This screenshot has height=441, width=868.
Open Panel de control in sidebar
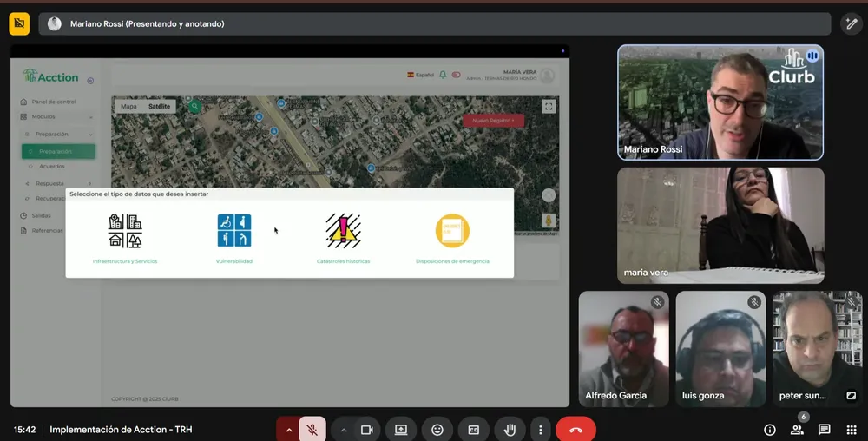(x=53, y=102)
